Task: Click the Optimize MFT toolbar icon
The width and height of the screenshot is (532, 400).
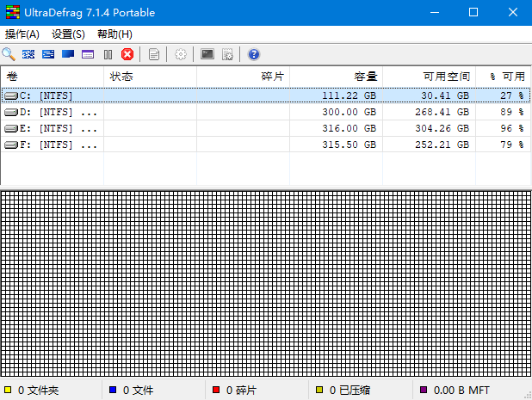Action: [88, 54]
